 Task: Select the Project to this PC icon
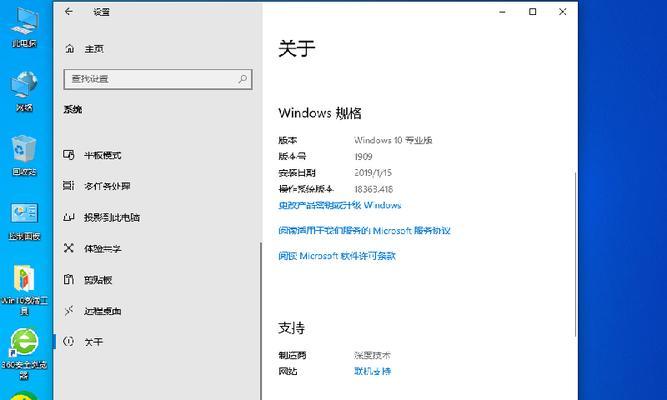pyautogui.click(x=69, y=217)
